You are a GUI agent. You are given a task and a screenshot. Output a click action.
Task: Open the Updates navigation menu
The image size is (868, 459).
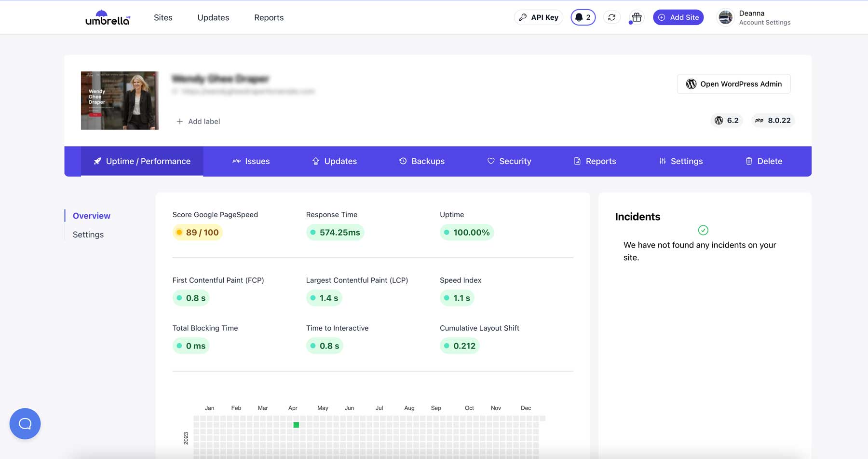pos(213,17)
